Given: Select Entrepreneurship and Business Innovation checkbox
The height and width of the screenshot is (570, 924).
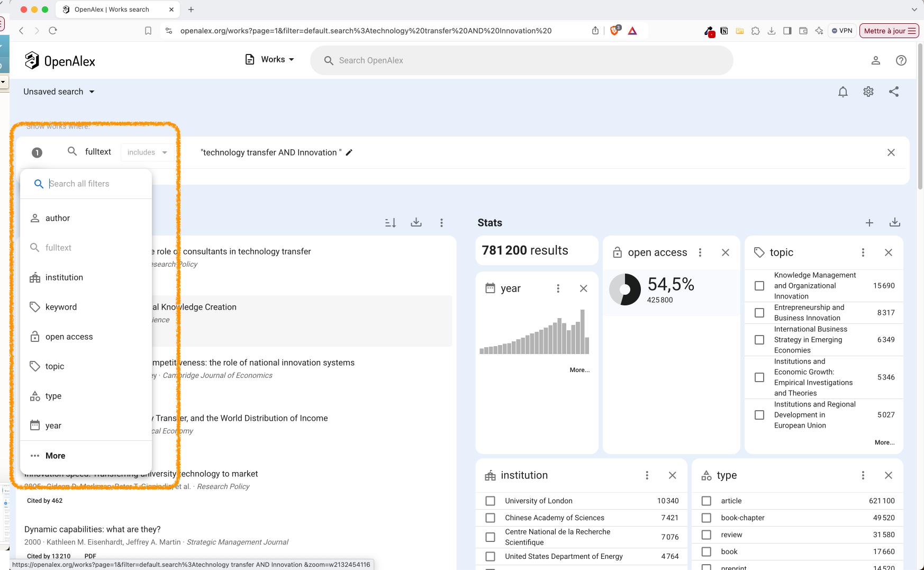Looking at the screenshot, I should (x=759, y=313).
